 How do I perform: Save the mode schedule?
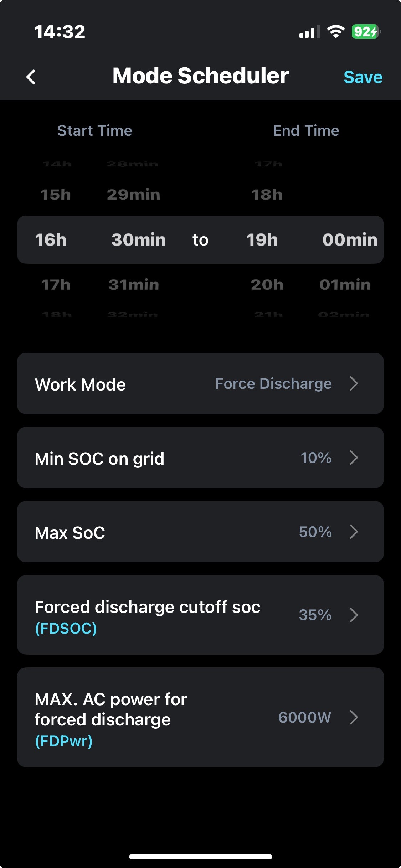[363, 77]
